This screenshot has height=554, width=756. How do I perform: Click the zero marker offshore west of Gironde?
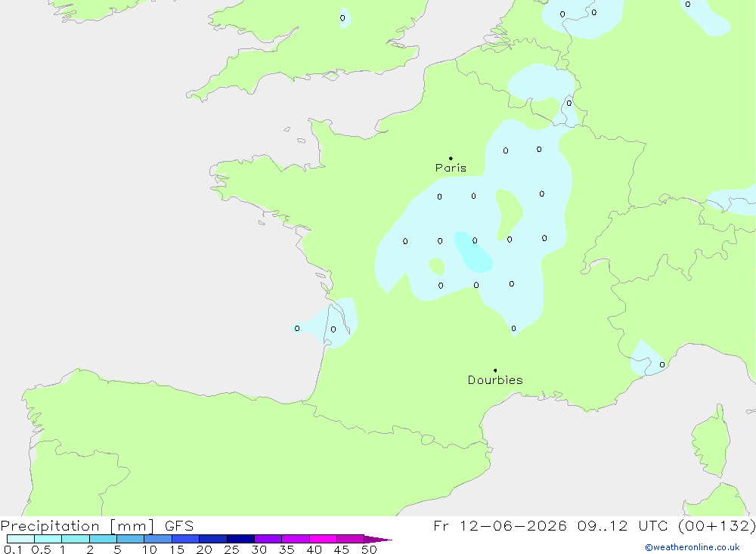coord(297,328)
